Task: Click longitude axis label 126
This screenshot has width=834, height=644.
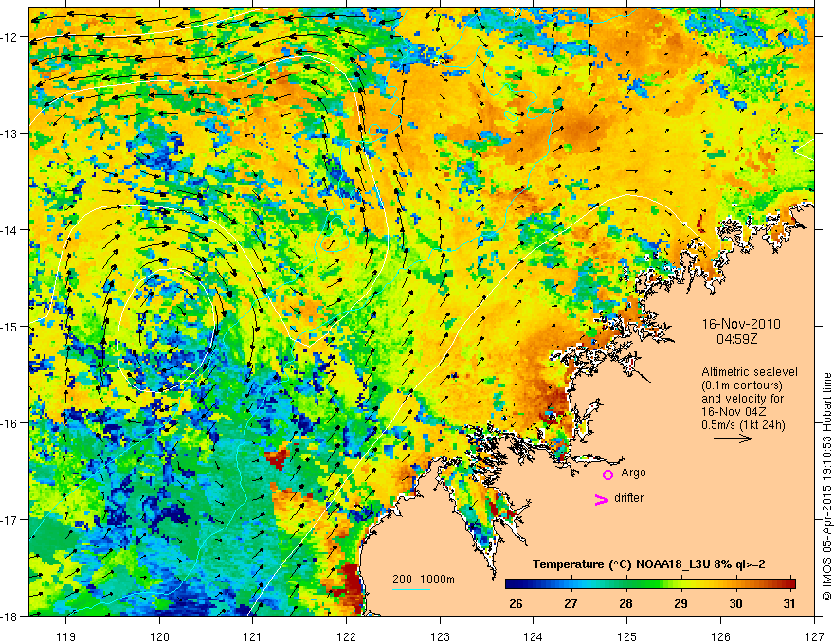Action: click(720, 636)
